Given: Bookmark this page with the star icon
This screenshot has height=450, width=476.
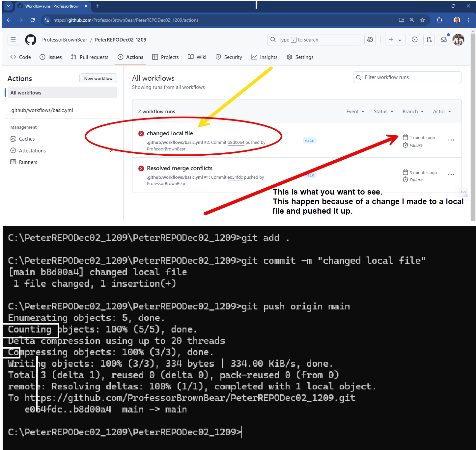Looking at the screenshot, I should pyautogui.click(x=423, y=20).
